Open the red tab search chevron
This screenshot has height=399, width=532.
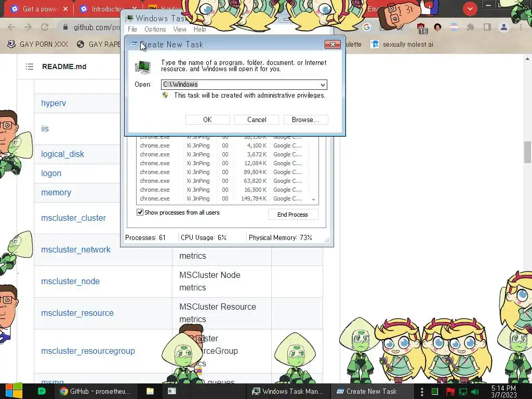click(470, 9)
